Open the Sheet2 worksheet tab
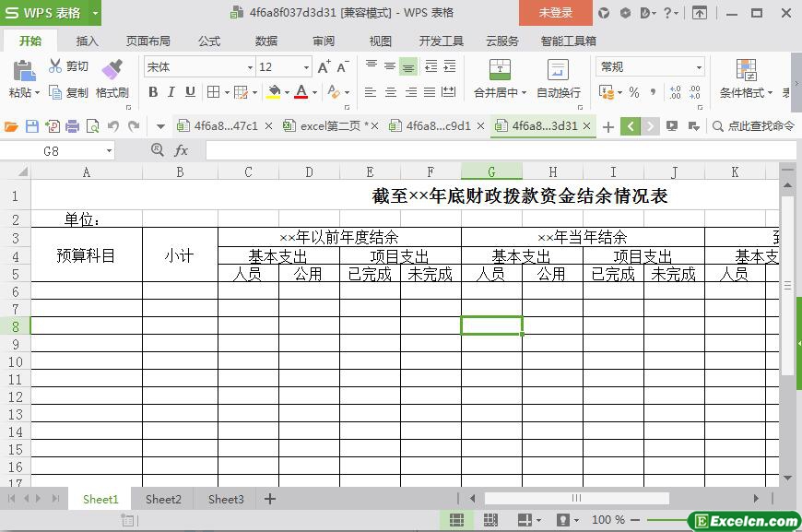This screenshot has width=802, height=532. click(163, 499)
